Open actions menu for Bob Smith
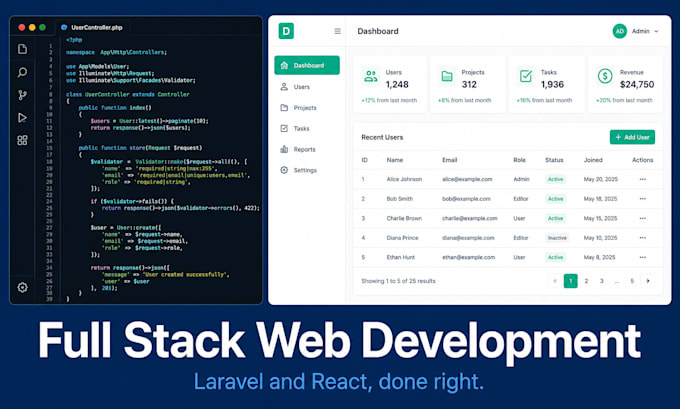This screenshot has height=409, width=680. pyautogui.click(x=643, y=199)
